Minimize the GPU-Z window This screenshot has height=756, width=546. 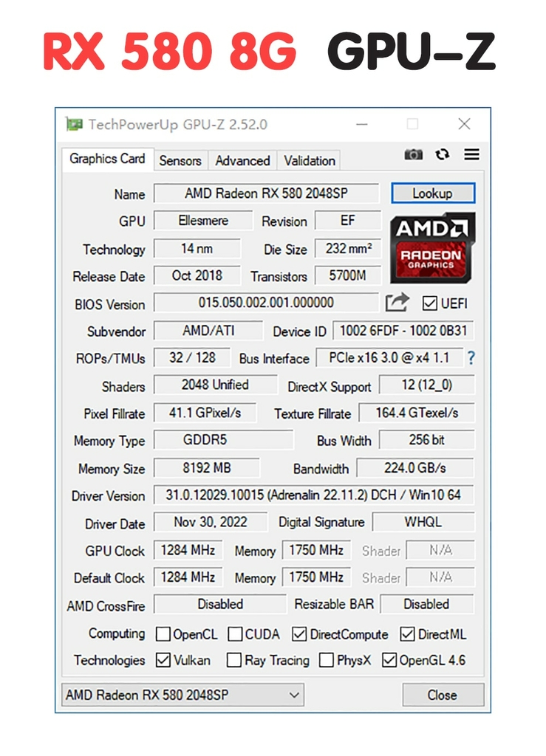point(362,124)
